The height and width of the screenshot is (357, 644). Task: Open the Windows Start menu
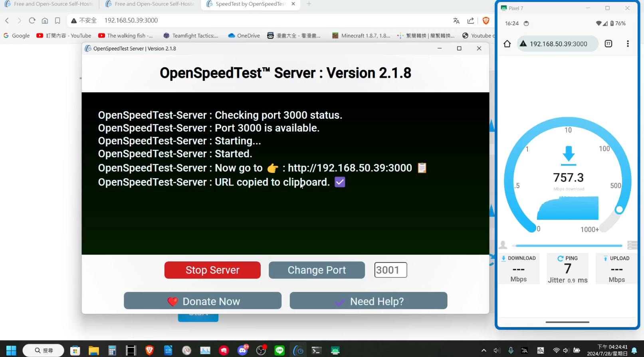coord(11,351)
